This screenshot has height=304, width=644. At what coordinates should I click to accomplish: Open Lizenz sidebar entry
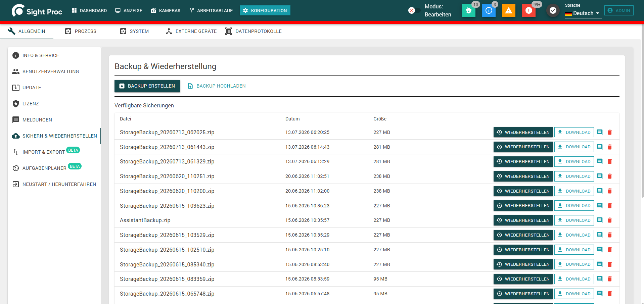(54, 104)
